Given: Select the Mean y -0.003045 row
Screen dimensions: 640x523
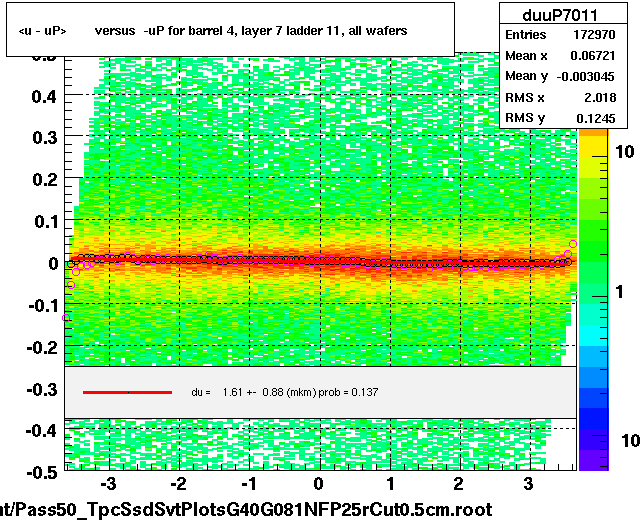Looking at the screenshot, I should (x=560, y=76).
